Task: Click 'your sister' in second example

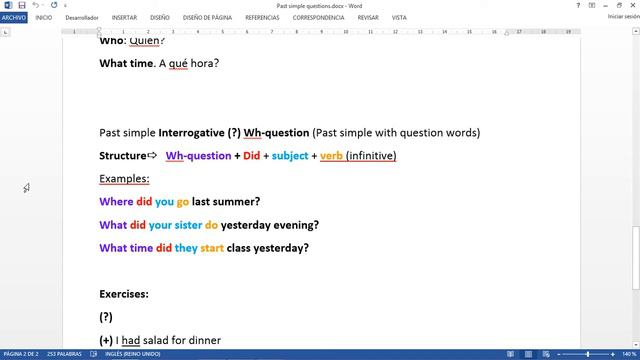Action: point(175,225)
